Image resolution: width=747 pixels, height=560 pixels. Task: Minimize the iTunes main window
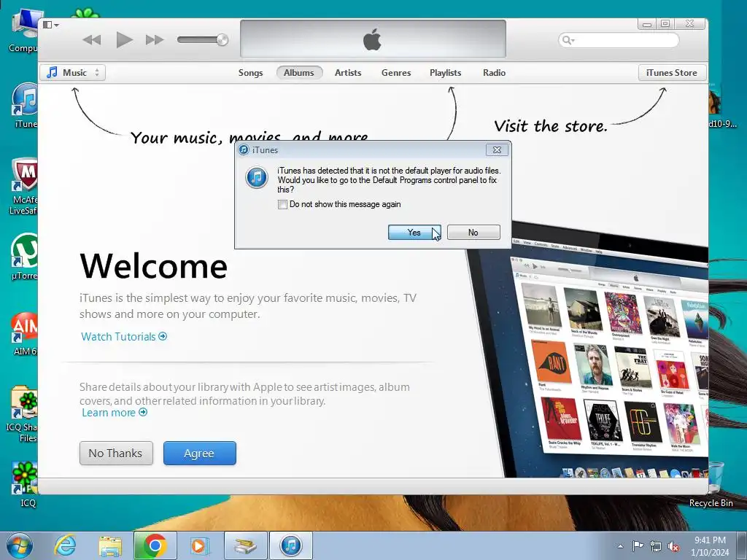pyautogui.click(x=646, y=24)
